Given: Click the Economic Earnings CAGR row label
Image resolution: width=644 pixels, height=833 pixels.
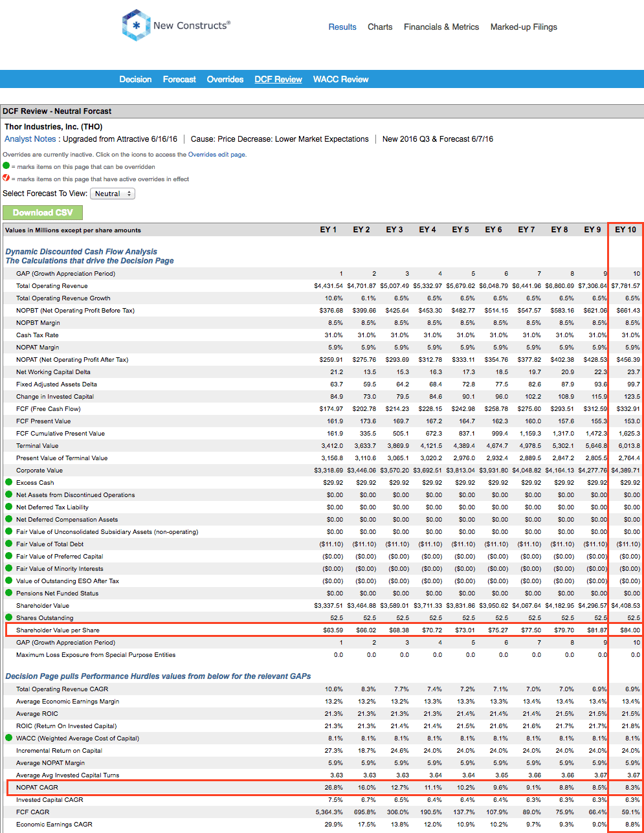Looking at the screenshot, I should click(54, 825).
